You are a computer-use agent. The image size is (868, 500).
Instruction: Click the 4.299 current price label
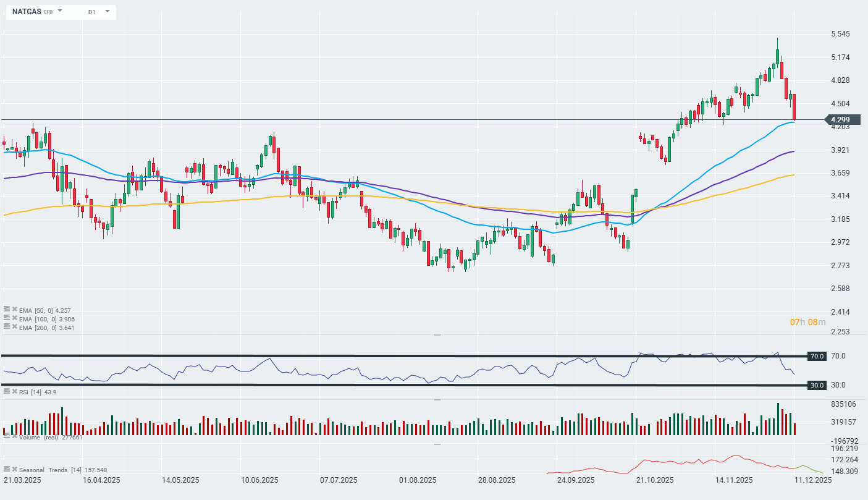(843, 120)
